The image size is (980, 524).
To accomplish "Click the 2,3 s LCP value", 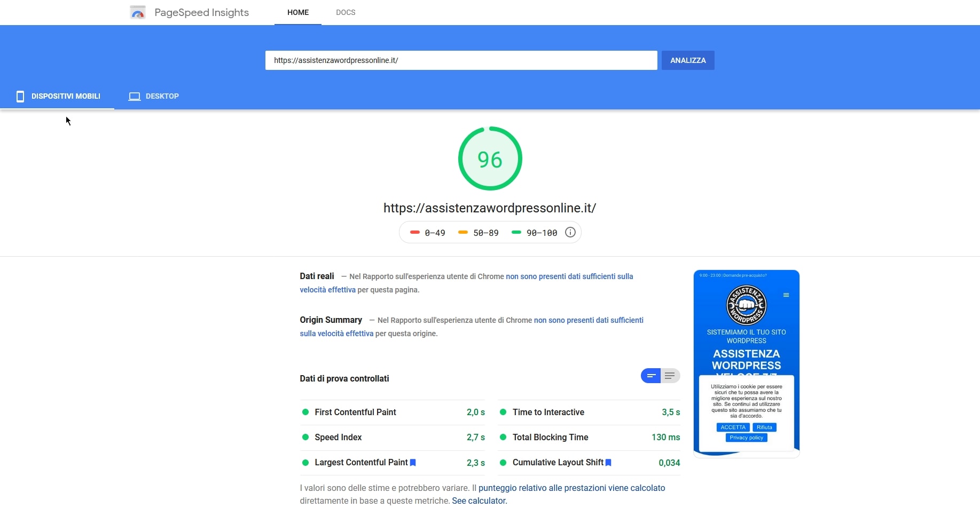I will pos(476,463).
